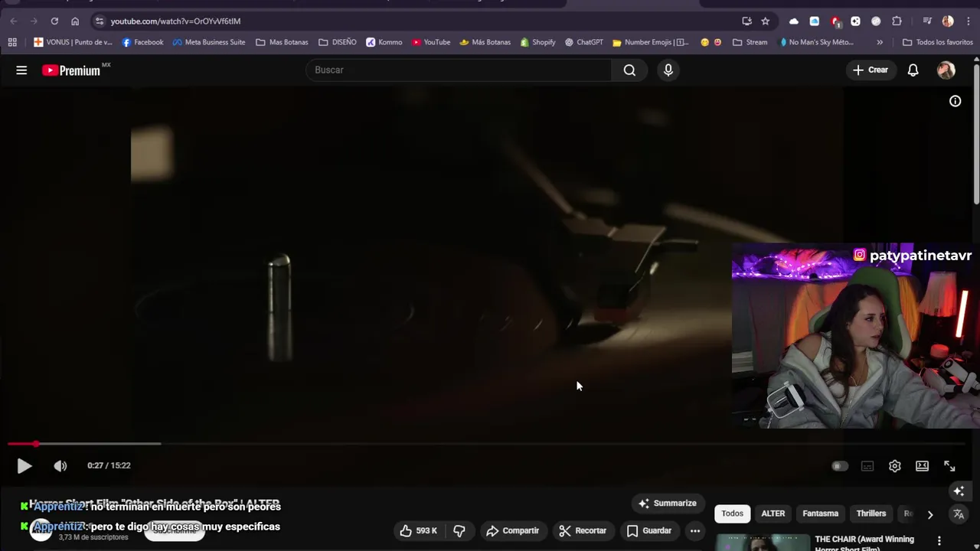Click the Buscar search field

point(458,70)
